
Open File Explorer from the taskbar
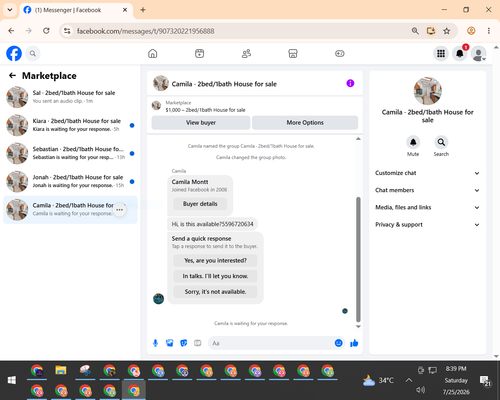tap(61, 370)
